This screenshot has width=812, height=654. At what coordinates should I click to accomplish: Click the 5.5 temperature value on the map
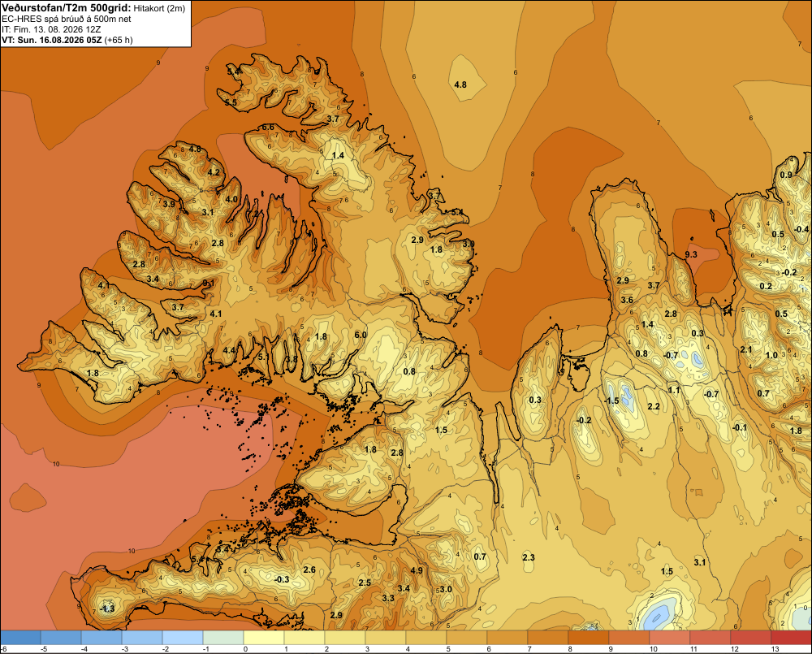click(x=231, y=102)
